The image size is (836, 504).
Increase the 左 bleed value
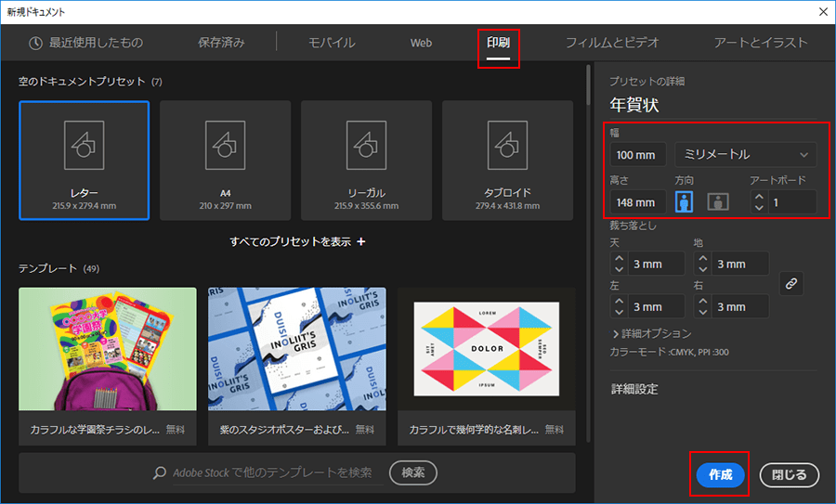click(619, 301)
